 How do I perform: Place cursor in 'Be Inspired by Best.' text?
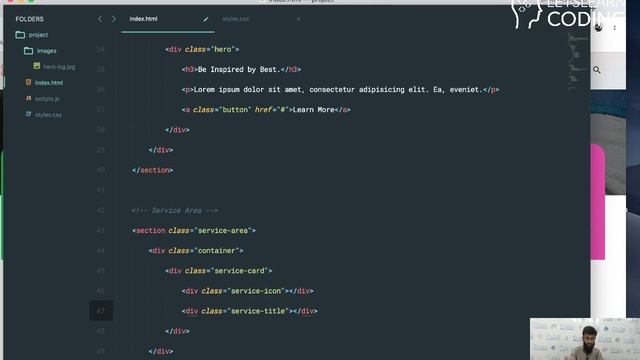point(239,69)
